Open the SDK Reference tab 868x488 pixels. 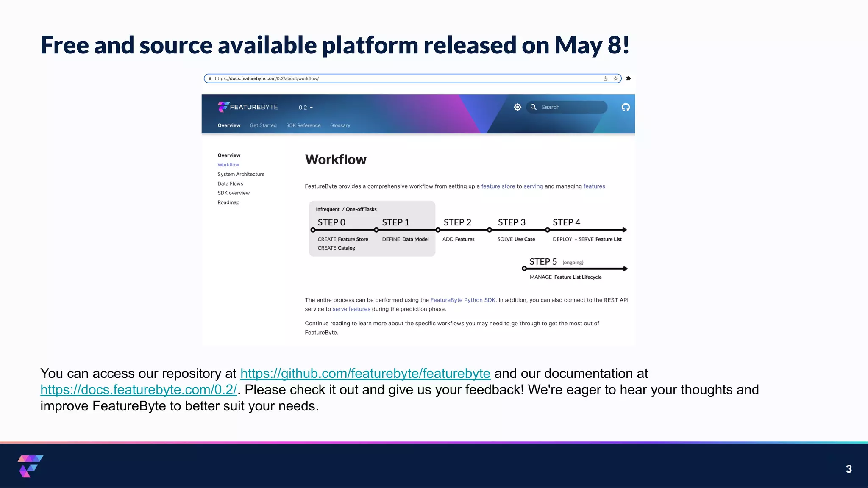click(x=303, y=125)
